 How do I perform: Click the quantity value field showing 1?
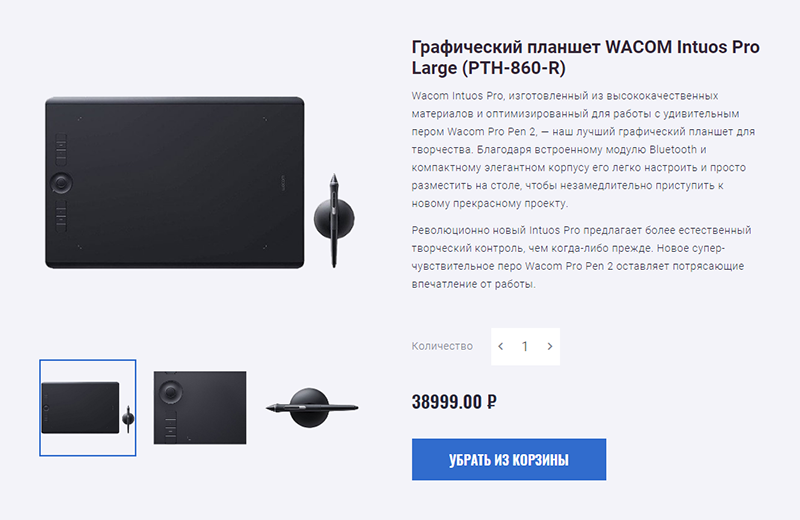525,346
